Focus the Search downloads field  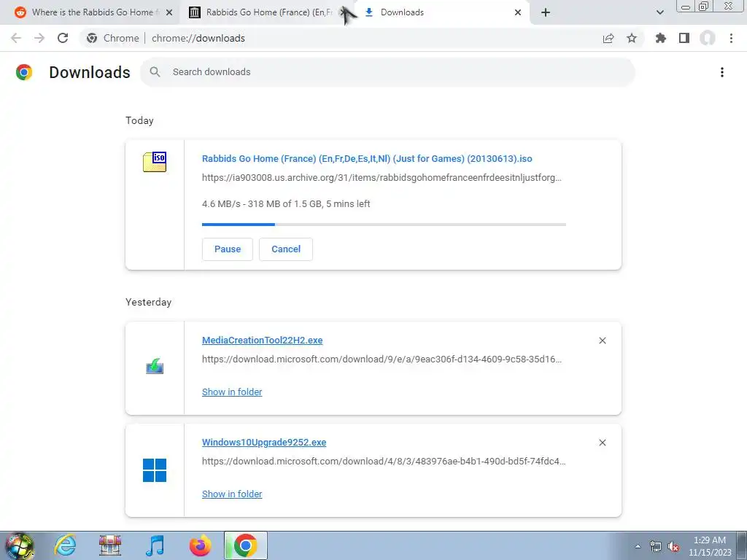(x=388, y=72)
